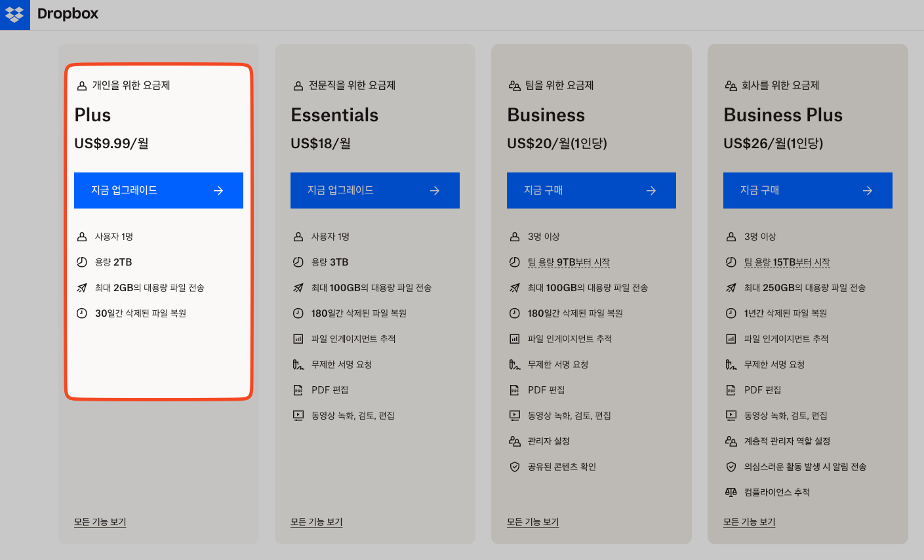The height and width of the screenshot is (560, 924).
Task: Click the underlined 15TB team storage link
Action: [x=787, y=262]
